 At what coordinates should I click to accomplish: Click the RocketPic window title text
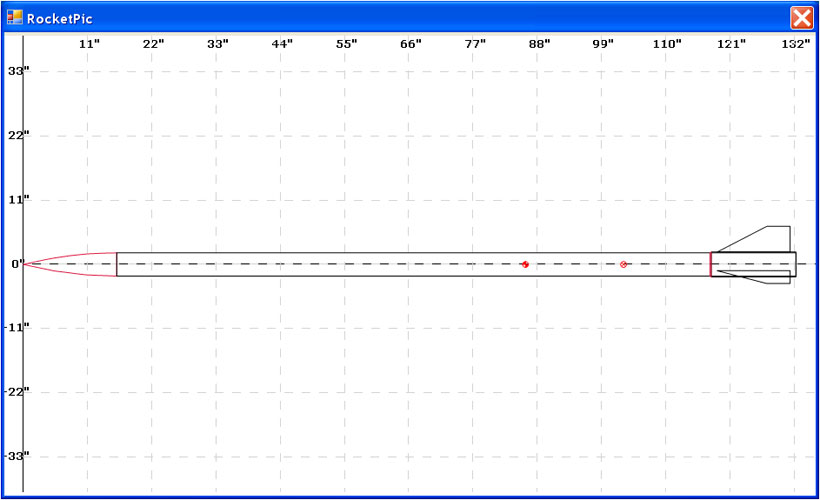60,19
